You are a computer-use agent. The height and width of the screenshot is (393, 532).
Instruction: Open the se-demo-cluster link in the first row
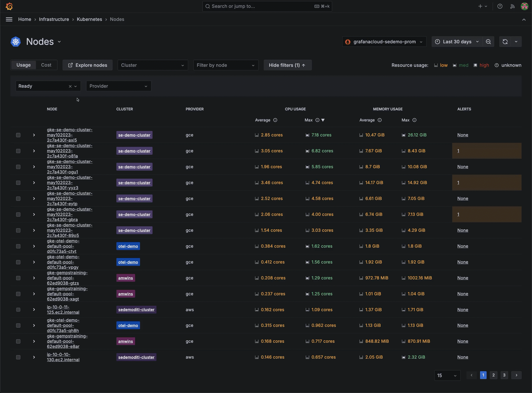pos(134,135)
